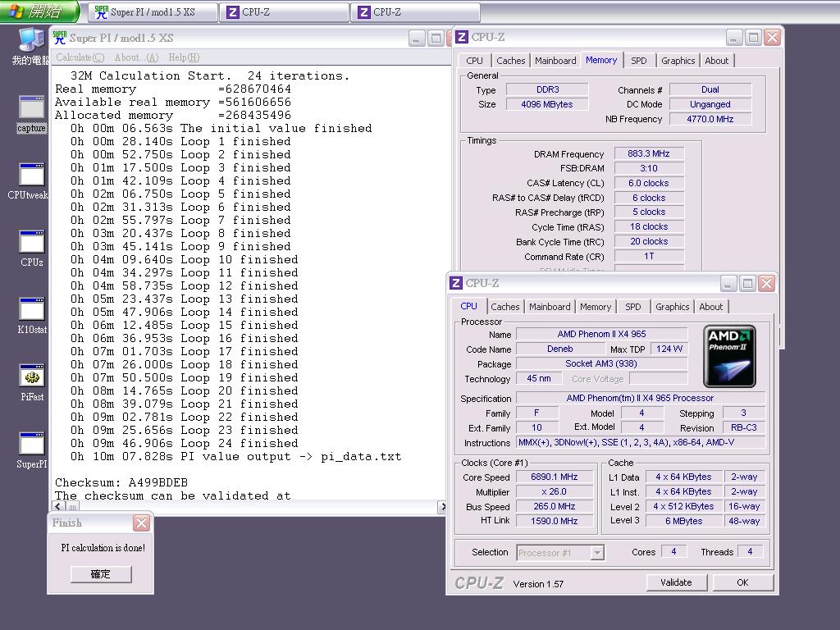Select the Memory tab in upper CPU-Z window
This screenshot has width=840, height=630.
coord(601,60)
